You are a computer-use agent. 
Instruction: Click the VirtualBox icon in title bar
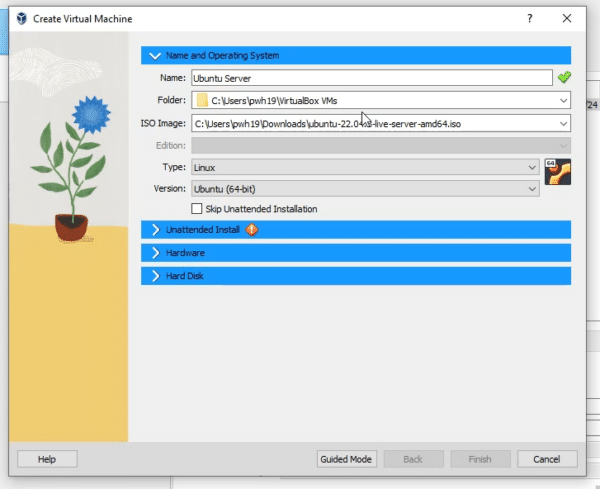(x=13, y=19)
